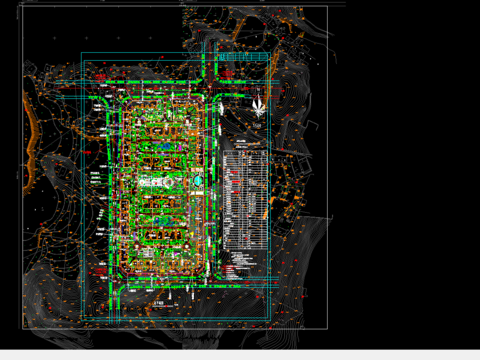480x360 pixels.
Task: Select the scale text beneath the north arrow
Action: pyautogui.click(x=257, y=125)
